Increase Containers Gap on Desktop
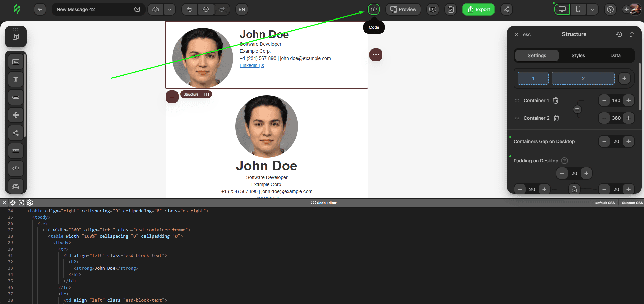Screen dimensions: 644x304 click(x=629, y=141)
